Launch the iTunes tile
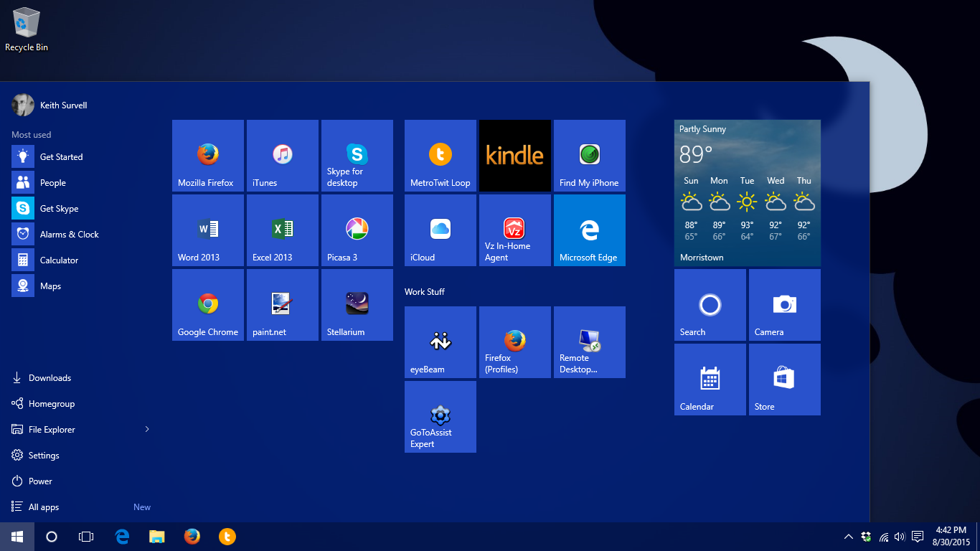The image size is (980, 551). [283, 156]
